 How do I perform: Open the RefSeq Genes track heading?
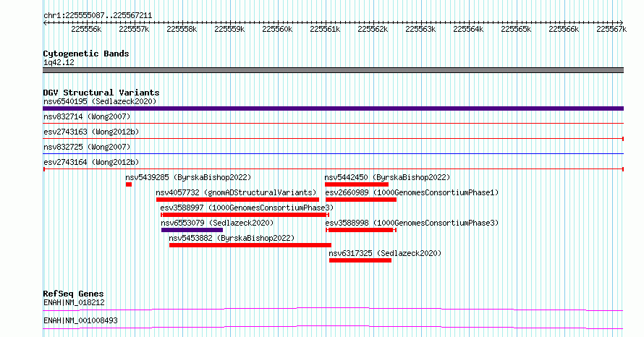(x=74, y=294)
